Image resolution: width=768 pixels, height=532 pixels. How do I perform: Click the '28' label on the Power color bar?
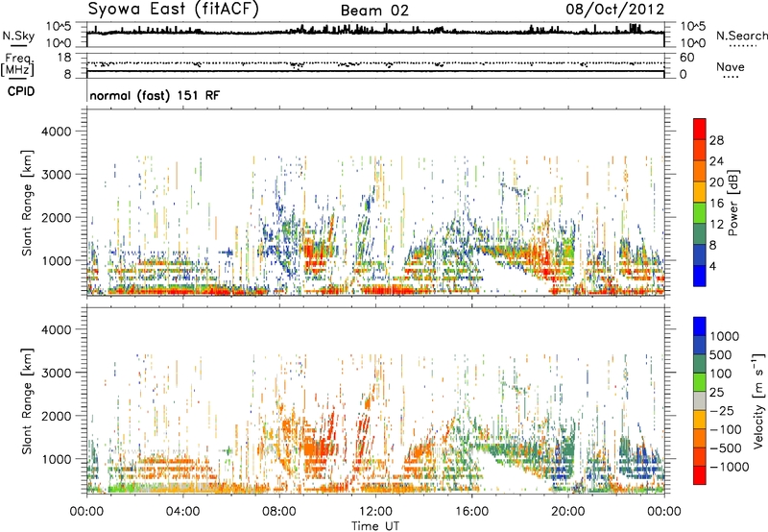716,140
